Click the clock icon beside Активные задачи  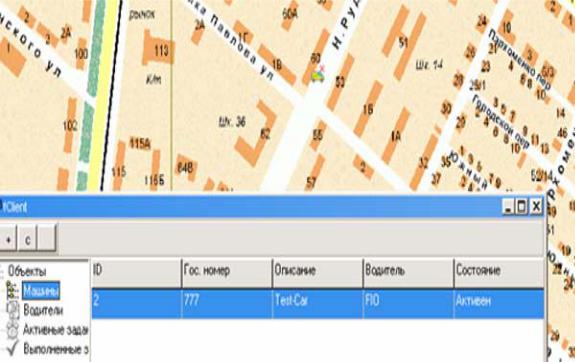[x=13, y=330]
